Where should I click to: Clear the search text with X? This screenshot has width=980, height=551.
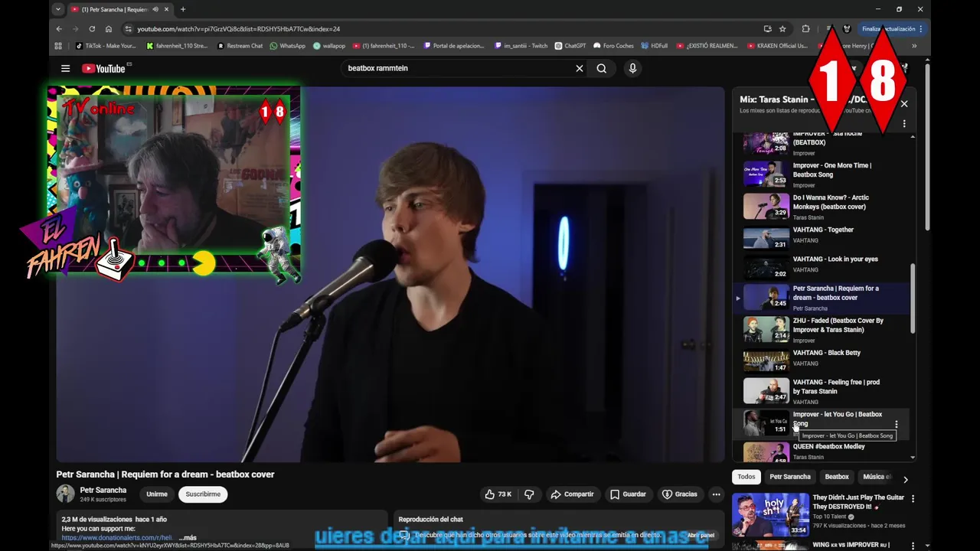pyautogui.click(x=580, y=68)
